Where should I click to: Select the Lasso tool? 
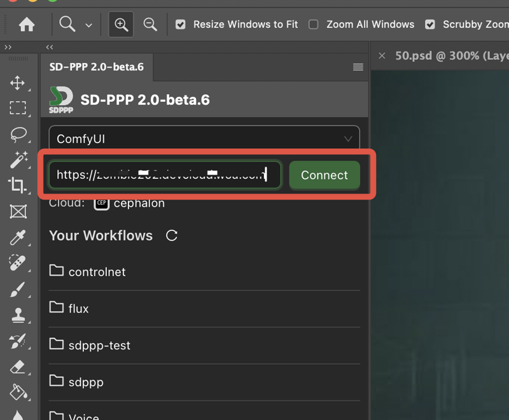(18, 134)
